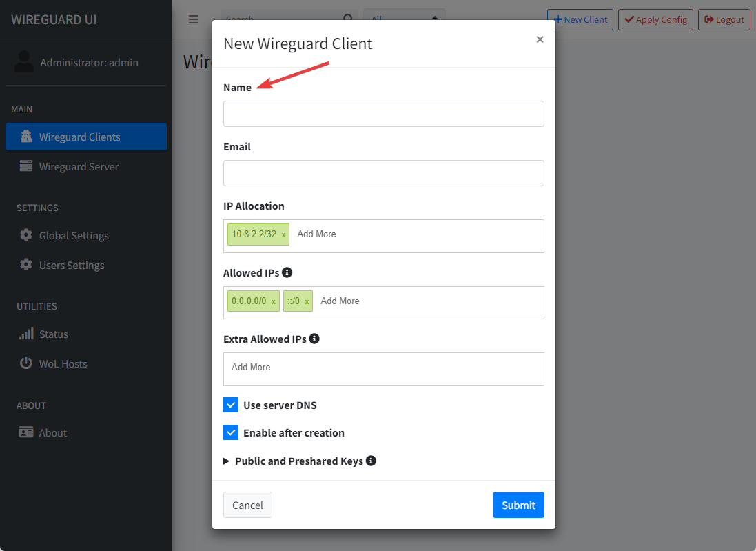This screenshot has width=756, height=551.
Task: Show the Extra Allowed IPs info icon
Action: coord(314,339)
